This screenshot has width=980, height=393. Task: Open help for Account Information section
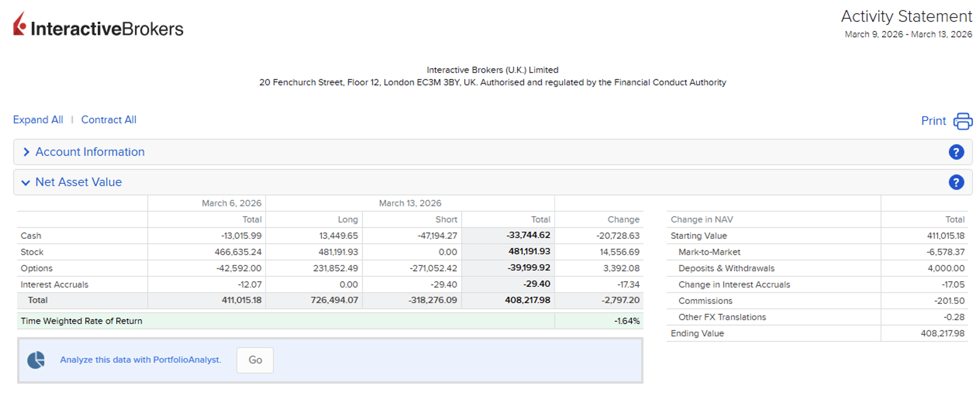956,152
